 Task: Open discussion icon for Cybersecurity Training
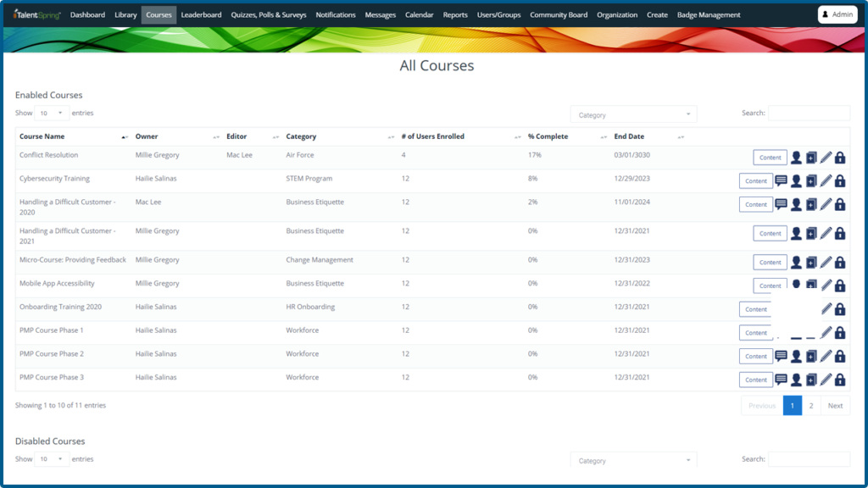781,180
